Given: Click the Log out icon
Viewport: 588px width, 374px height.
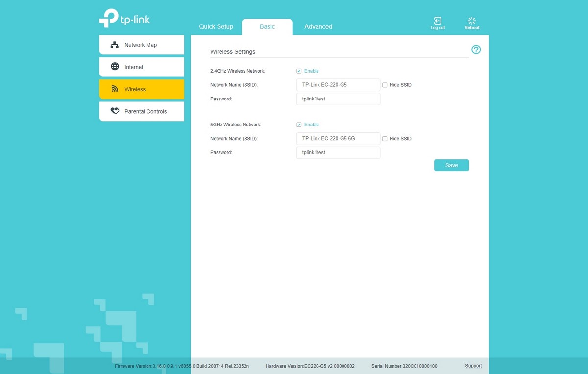Looking at the screenshot, I should point(438,21).
